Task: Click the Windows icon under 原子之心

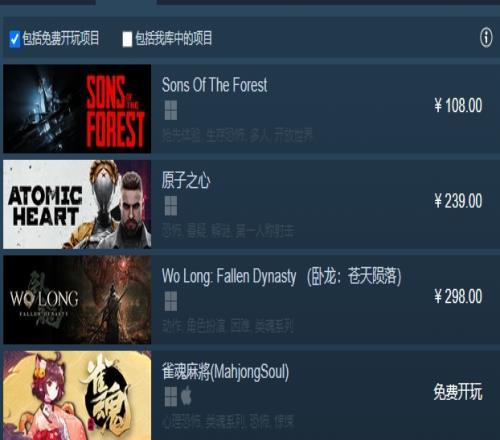Action: pyautogui.click(x=171, y=206)
